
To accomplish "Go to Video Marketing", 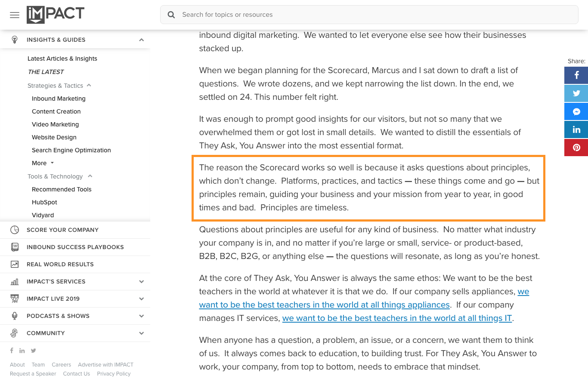I will coord(56,124).
